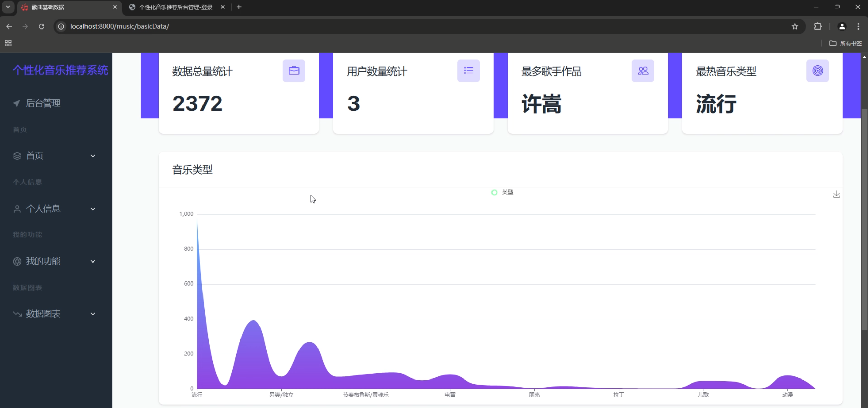Toggle the 类型 legend series in chart
868x408 pixels.
click(502, 192)
